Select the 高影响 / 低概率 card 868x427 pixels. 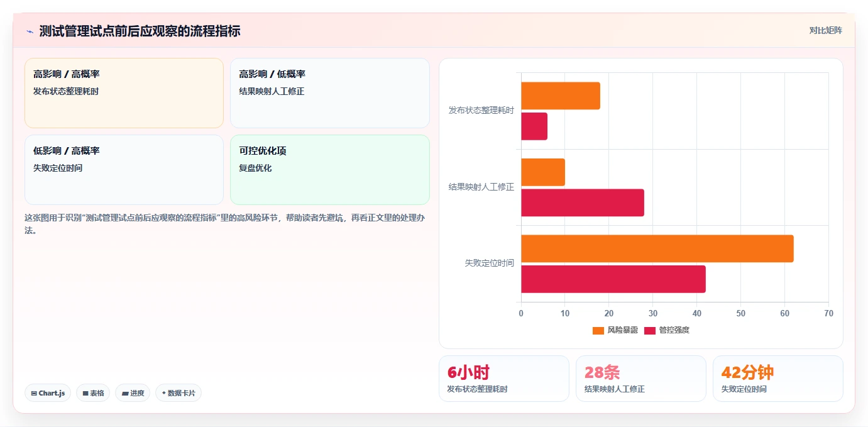click(x=330, y=93)
